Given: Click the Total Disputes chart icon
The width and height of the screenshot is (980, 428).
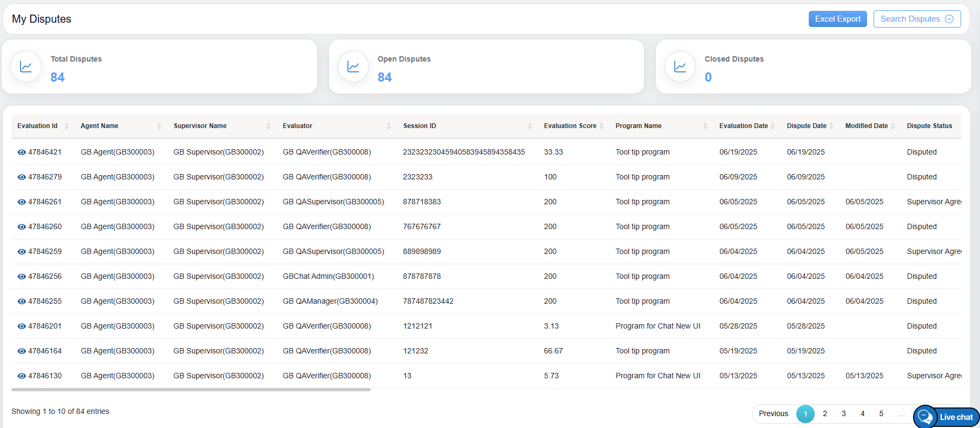Looking at the screenshot, I should (x=26, y=66).
